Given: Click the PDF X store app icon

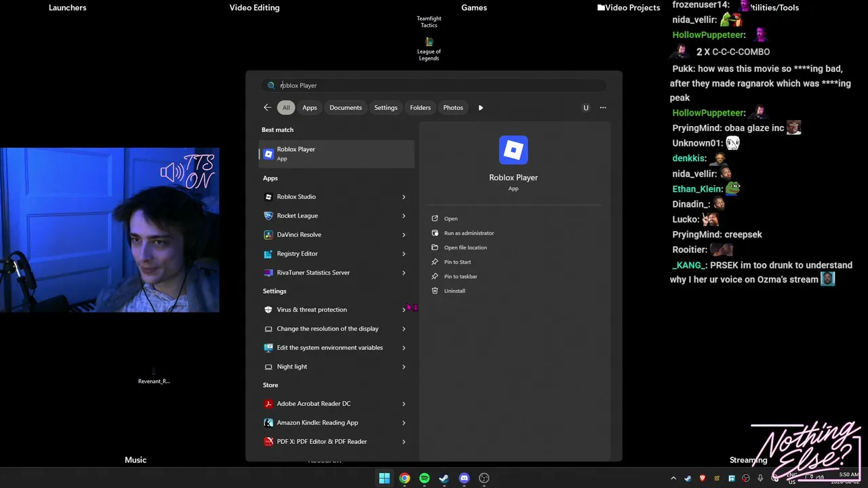Looking at the screenshot, I should (269, 442).
